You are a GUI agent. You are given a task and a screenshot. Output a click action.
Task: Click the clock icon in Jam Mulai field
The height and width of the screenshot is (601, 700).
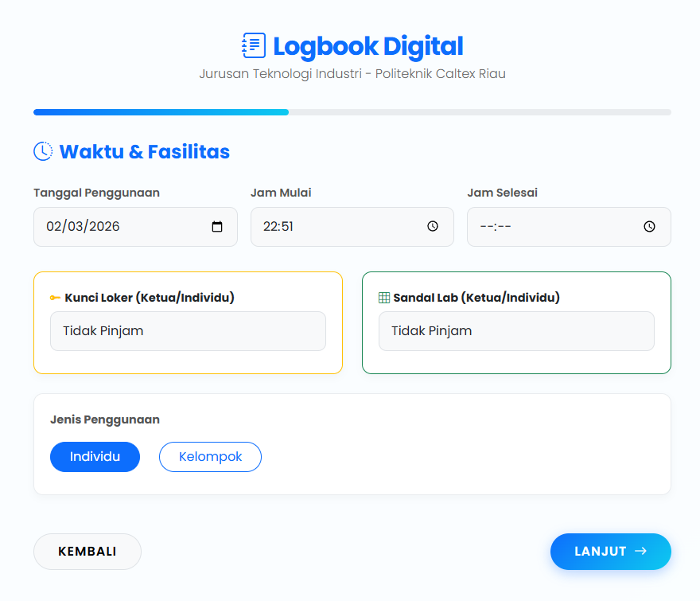(x=431, y=226)
